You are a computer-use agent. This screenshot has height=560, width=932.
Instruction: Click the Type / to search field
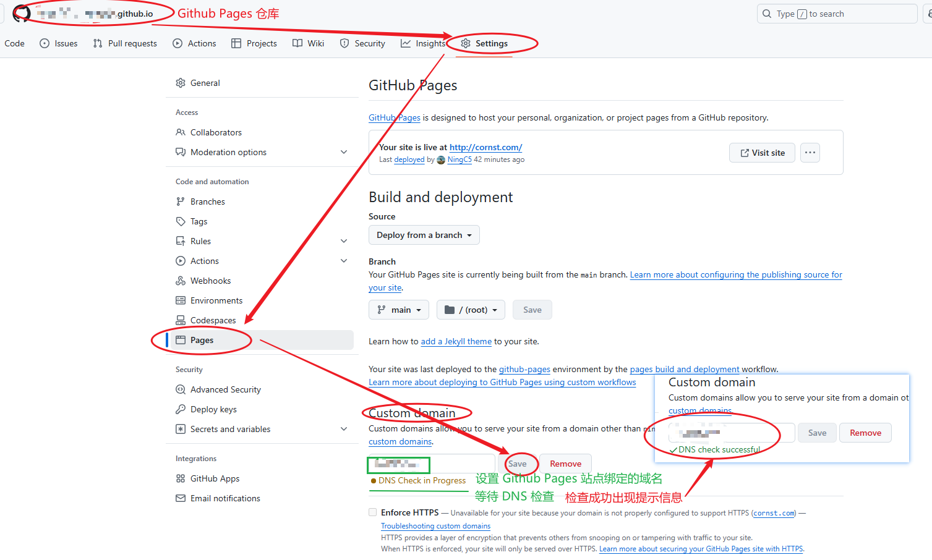click(x=837, y=14)
